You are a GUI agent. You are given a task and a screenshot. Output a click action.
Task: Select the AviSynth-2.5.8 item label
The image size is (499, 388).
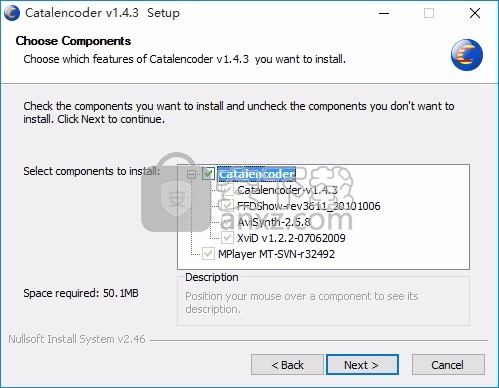click(274, 222)
